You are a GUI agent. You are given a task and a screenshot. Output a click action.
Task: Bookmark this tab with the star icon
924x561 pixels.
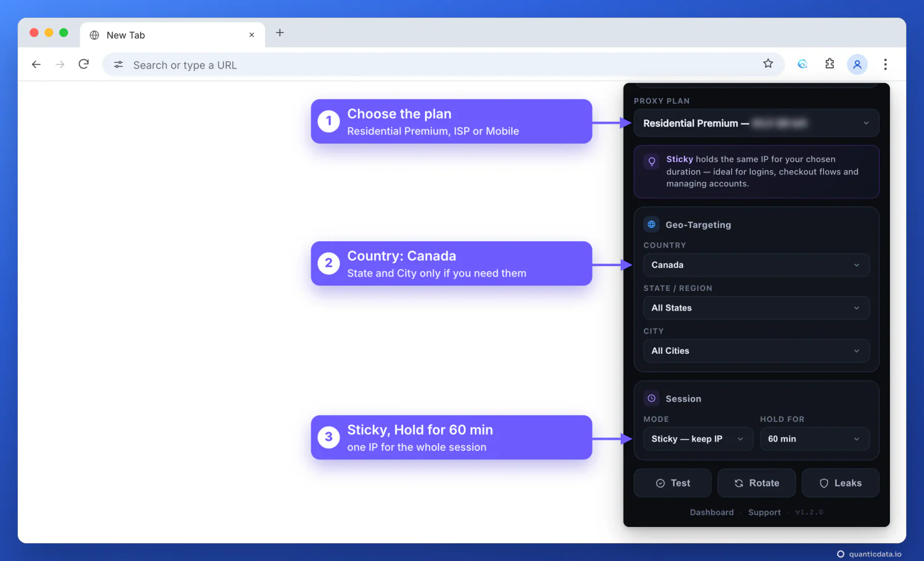click(x=768, y=63)
